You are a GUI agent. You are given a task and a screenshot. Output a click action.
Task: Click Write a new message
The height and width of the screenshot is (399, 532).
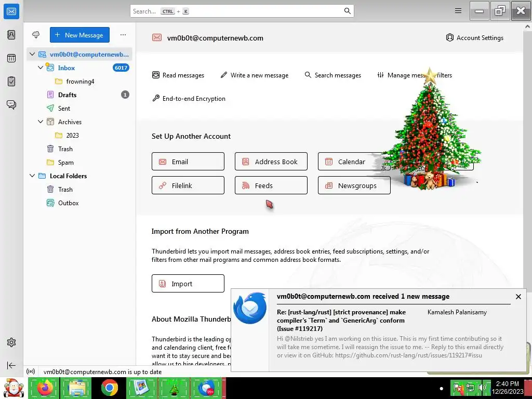click(x=255, y=75)
